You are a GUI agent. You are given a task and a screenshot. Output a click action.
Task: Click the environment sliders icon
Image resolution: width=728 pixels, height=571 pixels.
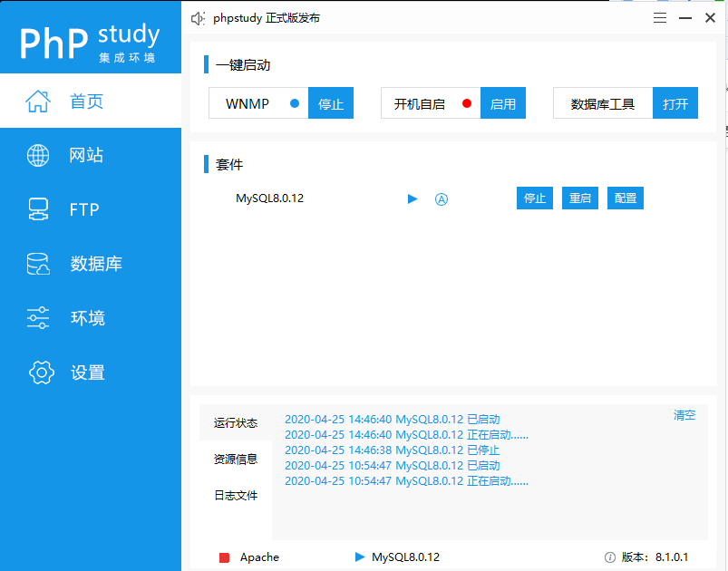(x=38, y=318)
